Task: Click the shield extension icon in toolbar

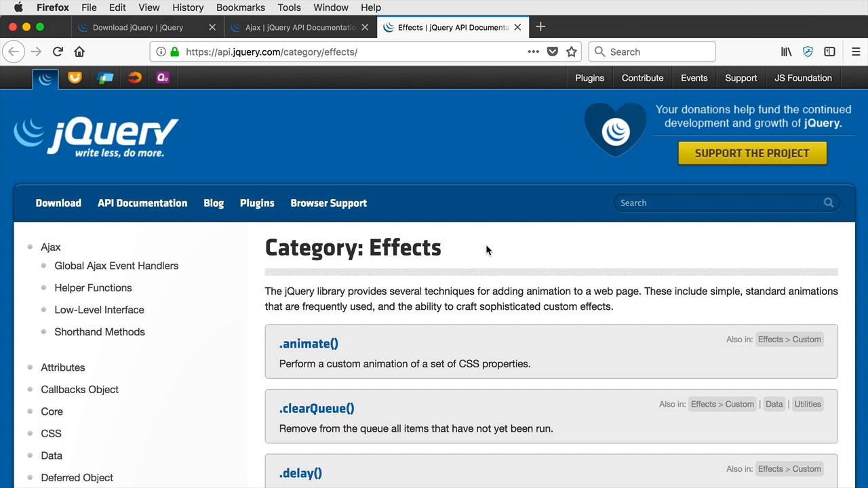Action: (808, 52)
